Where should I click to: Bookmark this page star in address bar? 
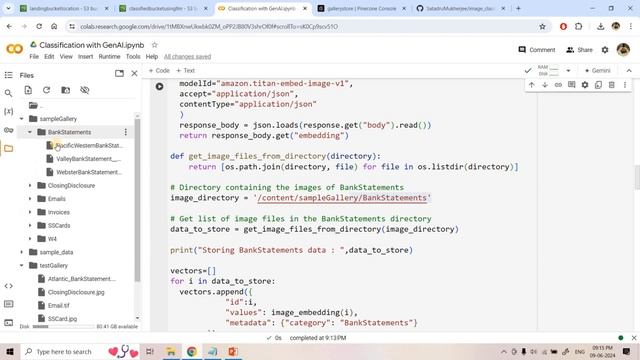[x=542, y=27]
